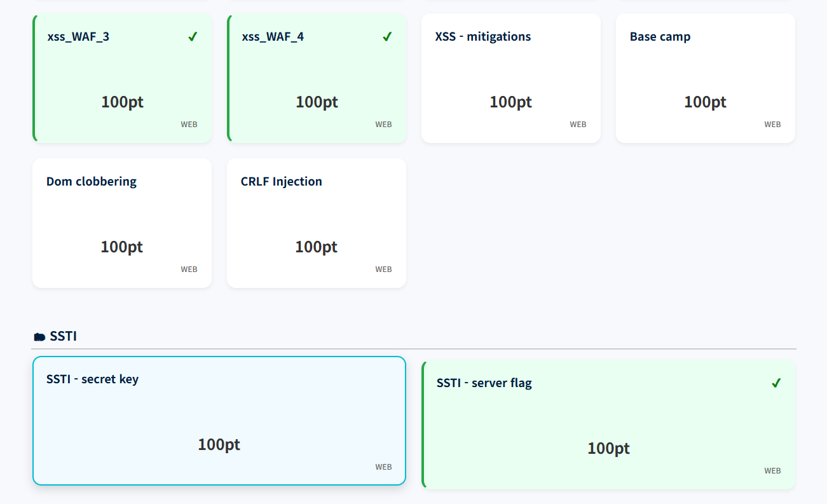Click the SSTI section heading text
This screenshot has height=504, width=827.
click(64, 336)
